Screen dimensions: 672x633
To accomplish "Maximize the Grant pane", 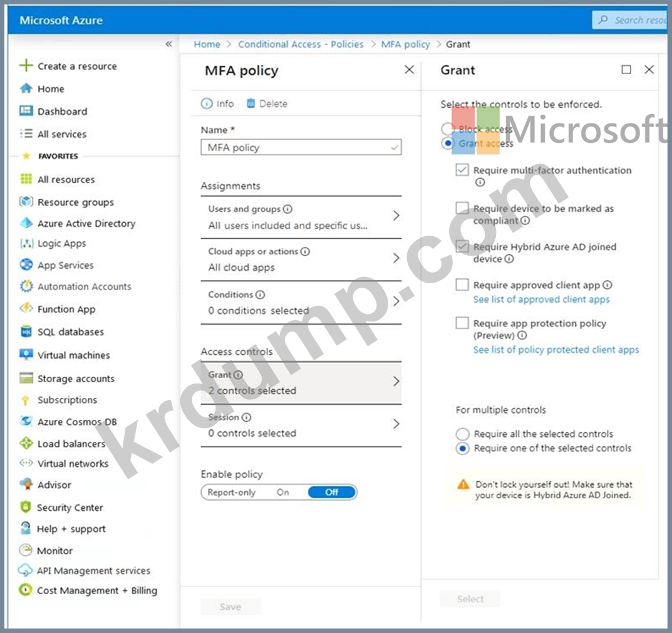I will tap(626, 70).
